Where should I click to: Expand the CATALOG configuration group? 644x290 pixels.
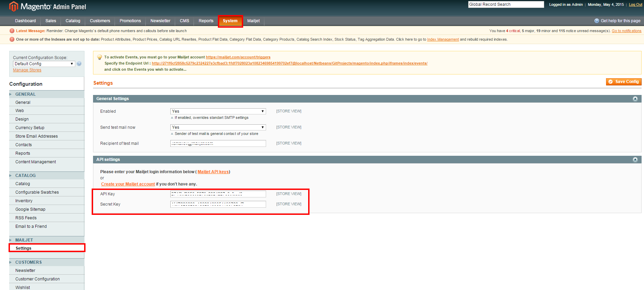[x=47, y=176]
